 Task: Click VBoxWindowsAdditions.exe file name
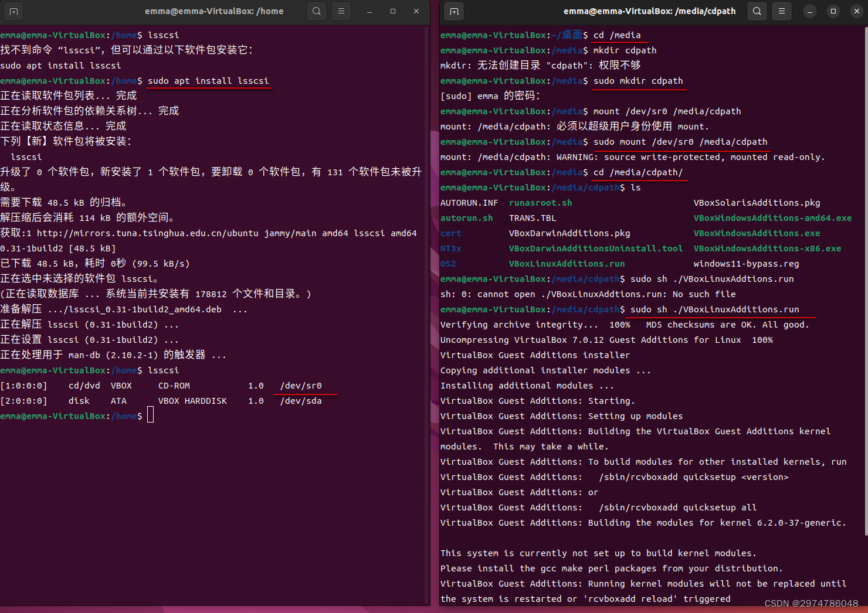[x=757, y=233]
